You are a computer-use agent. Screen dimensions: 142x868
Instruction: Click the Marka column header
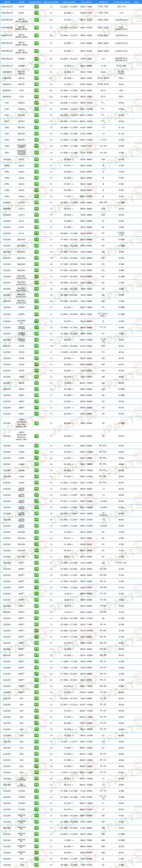(x=7, y=2)
